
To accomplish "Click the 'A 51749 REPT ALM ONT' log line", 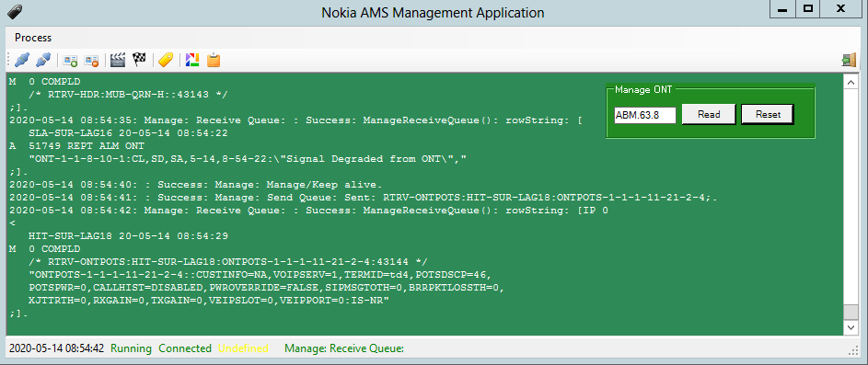I will click(77, 146).
